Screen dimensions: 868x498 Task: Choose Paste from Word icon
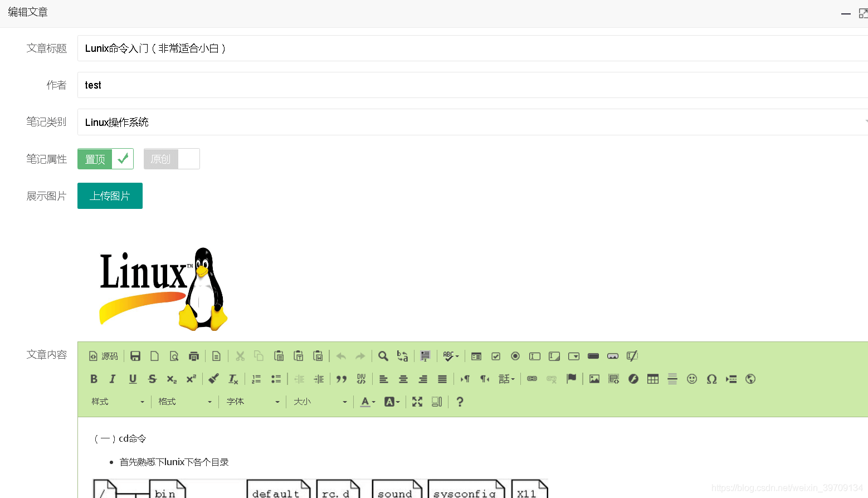[318, 356]
